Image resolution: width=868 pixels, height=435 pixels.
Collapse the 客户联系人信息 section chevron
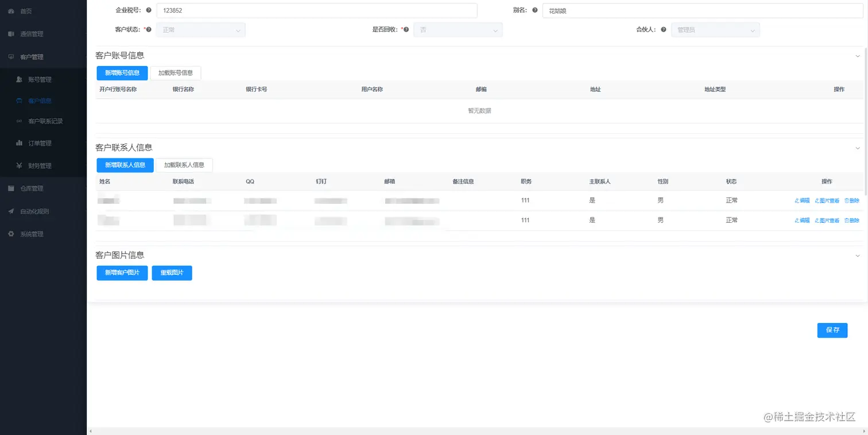(858, 148)
